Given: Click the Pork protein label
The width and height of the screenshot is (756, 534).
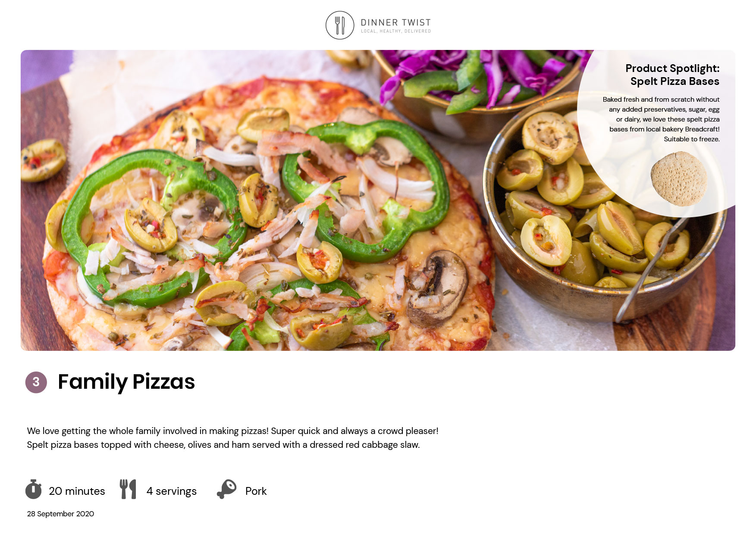Looking at the screenshot, I should (x=256, y=491).
